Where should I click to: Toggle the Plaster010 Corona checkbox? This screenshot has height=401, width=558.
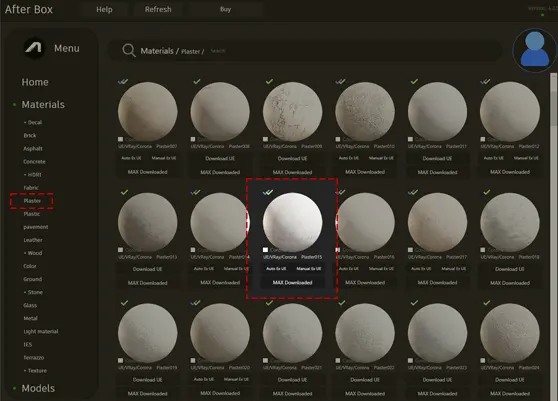[338, 139]
